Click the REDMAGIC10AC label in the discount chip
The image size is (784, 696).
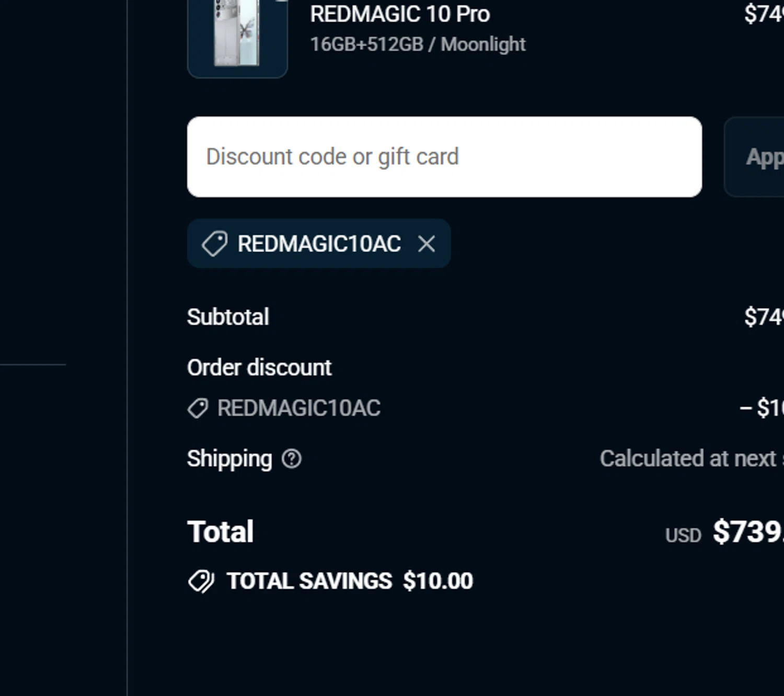[319, 244]
